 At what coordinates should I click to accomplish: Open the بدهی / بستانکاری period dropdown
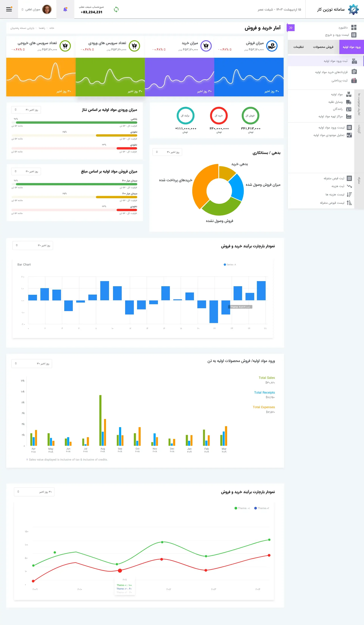pos(167,152)
